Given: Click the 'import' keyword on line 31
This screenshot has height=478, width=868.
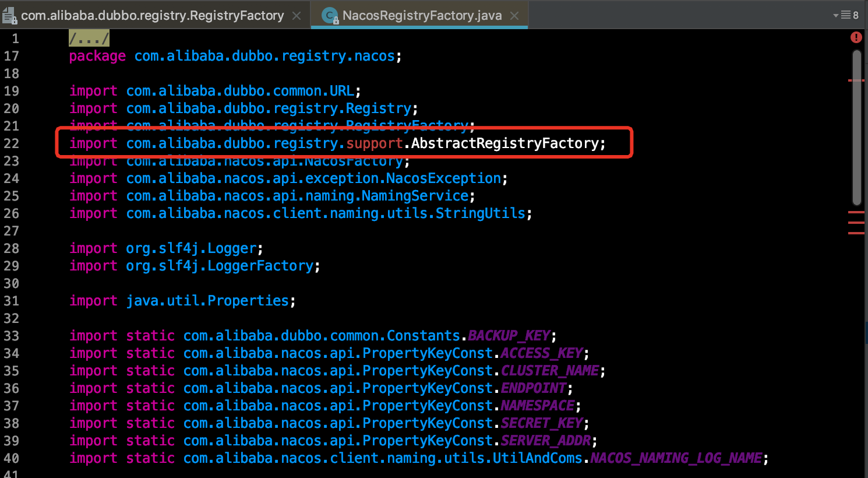Looking at the screenshot, I should (93, 301).
